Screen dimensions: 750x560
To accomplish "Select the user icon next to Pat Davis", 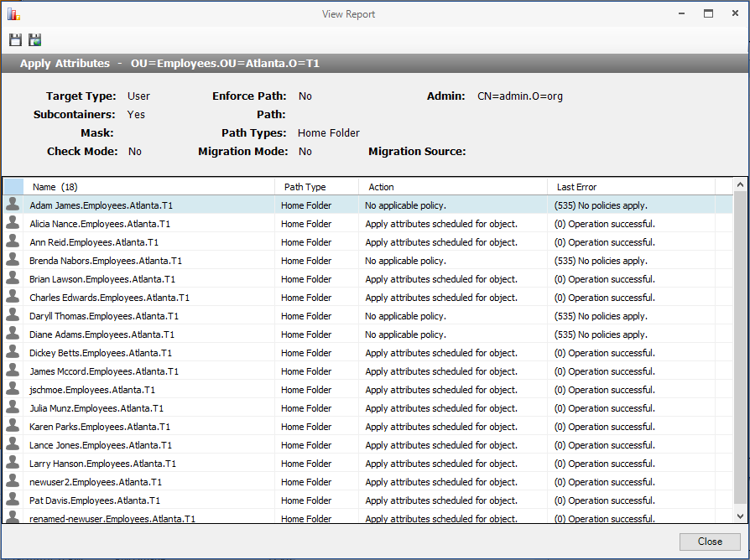I will coord(13,500).
